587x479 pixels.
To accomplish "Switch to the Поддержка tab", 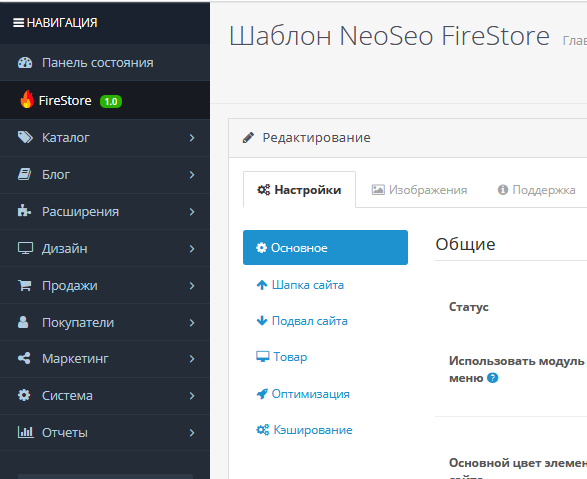I will 536,189.
